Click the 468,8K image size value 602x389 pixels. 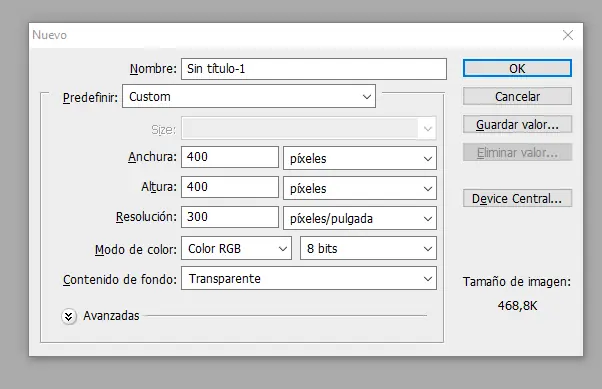click(517, 306)
